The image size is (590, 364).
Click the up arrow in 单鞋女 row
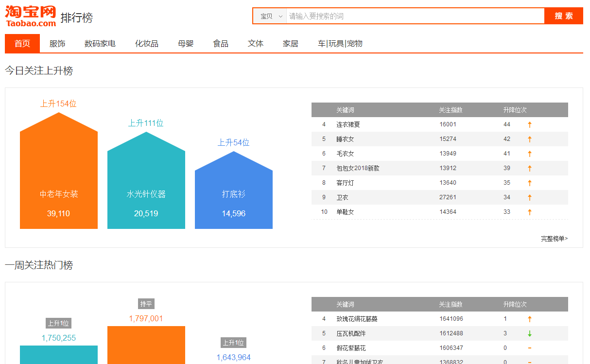(x=530, y=212)
